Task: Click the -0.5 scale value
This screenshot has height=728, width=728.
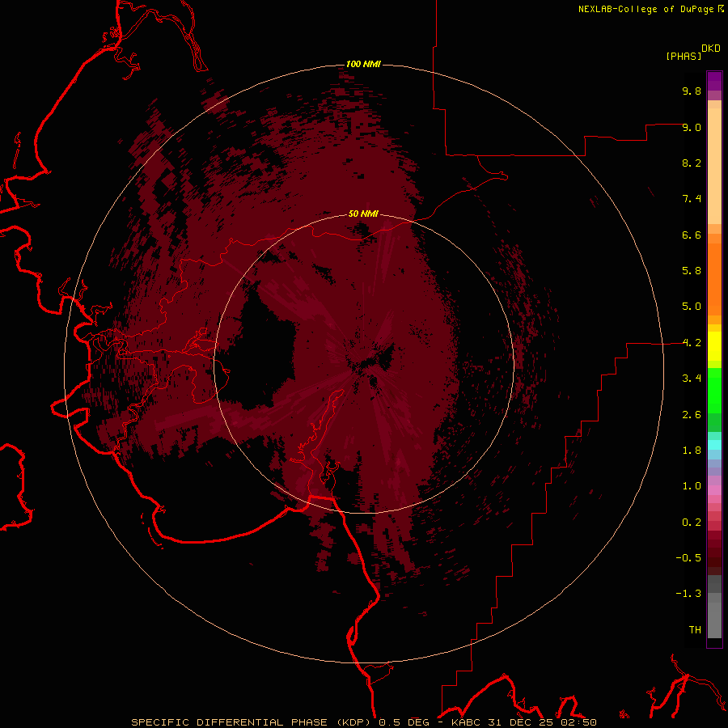Action: click(688, 558)
